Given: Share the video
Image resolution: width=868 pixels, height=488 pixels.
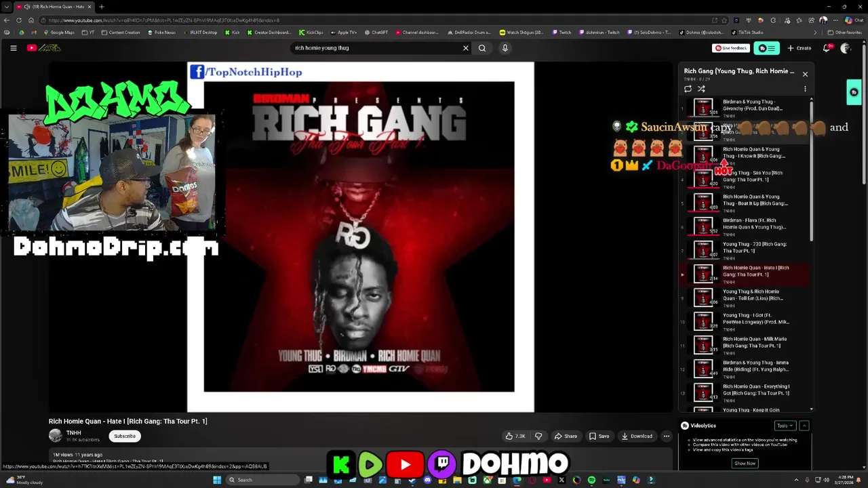Looking at the screenshot, I should pyautogui.click(x=566, y=436).
